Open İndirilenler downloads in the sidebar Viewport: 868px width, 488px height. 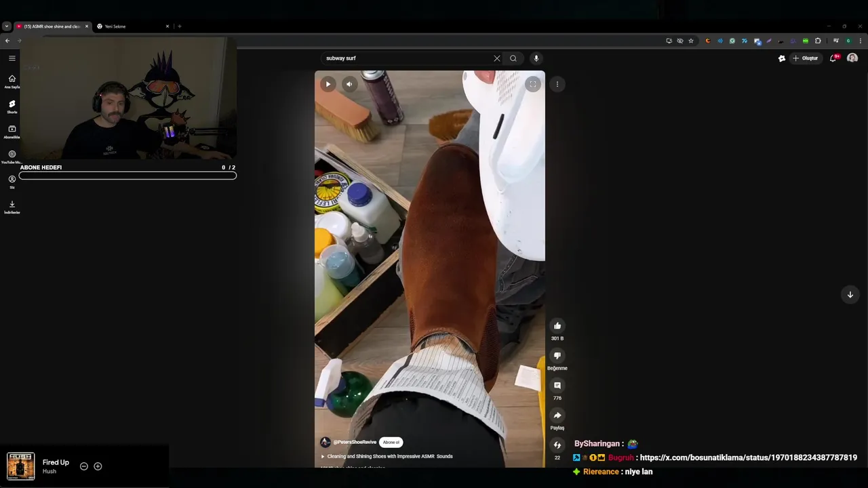[12, 207]
